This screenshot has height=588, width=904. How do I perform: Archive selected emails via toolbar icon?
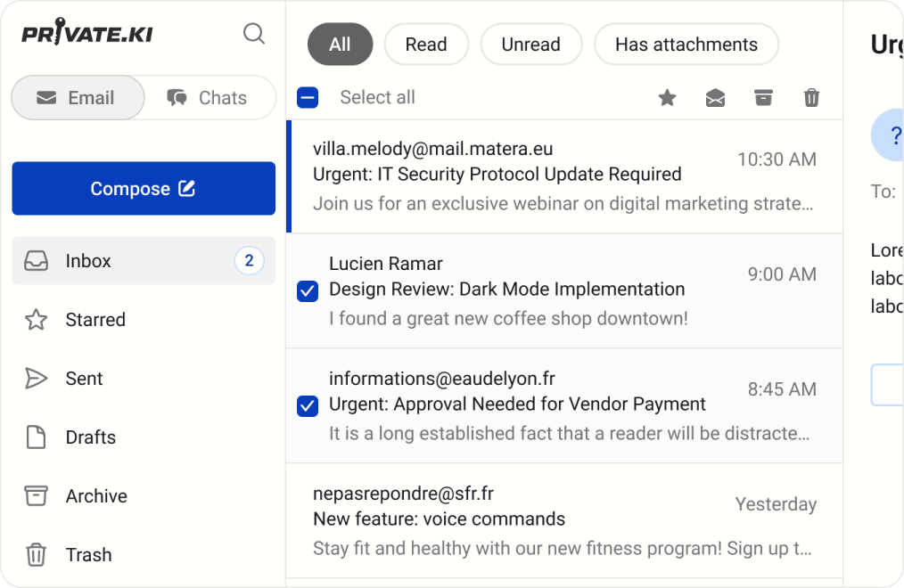point(763,98)
